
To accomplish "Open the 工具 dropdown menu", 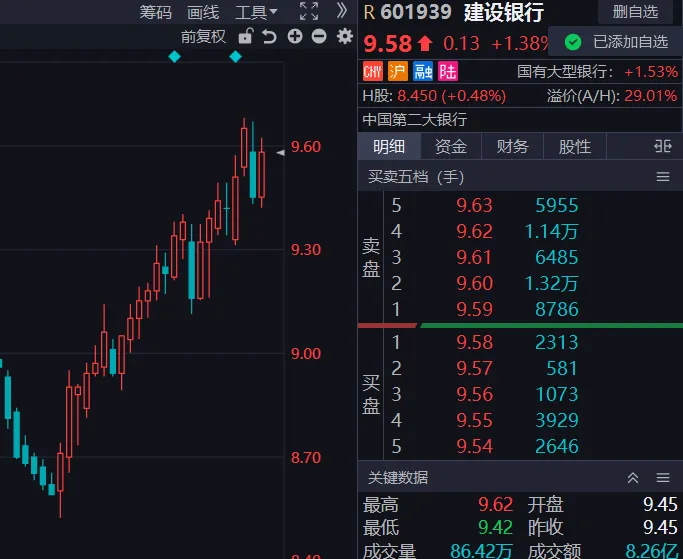I will [256, 12].
